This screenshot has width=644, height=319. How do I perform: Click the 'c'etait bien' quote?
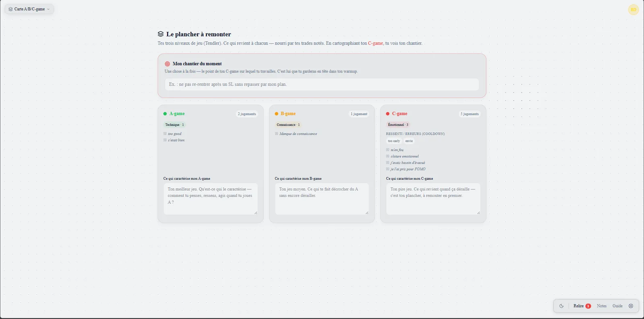point(176,140)
